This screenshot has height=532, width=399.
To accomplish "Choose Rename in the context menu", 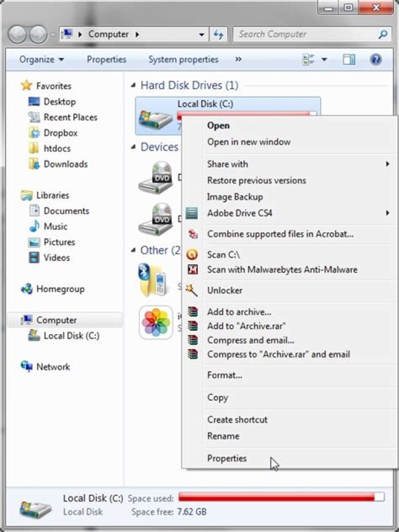I will coord(223,436).
